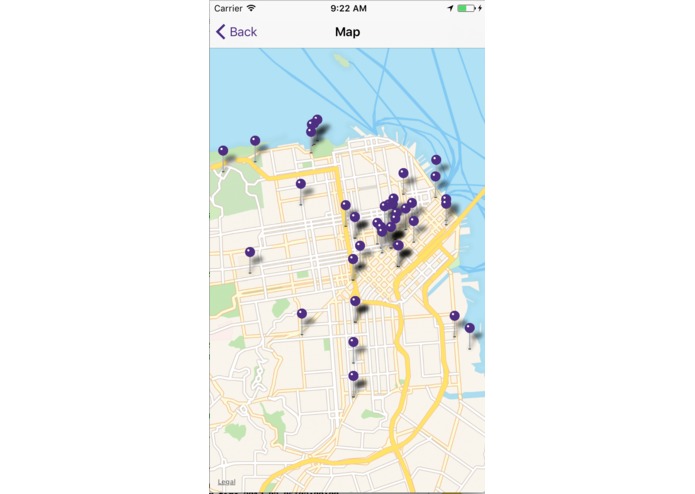Viewport: 695px width, 494px height.
Task: Select the northernmost pin on the eastern piers
Action: (x=436, y=160)
